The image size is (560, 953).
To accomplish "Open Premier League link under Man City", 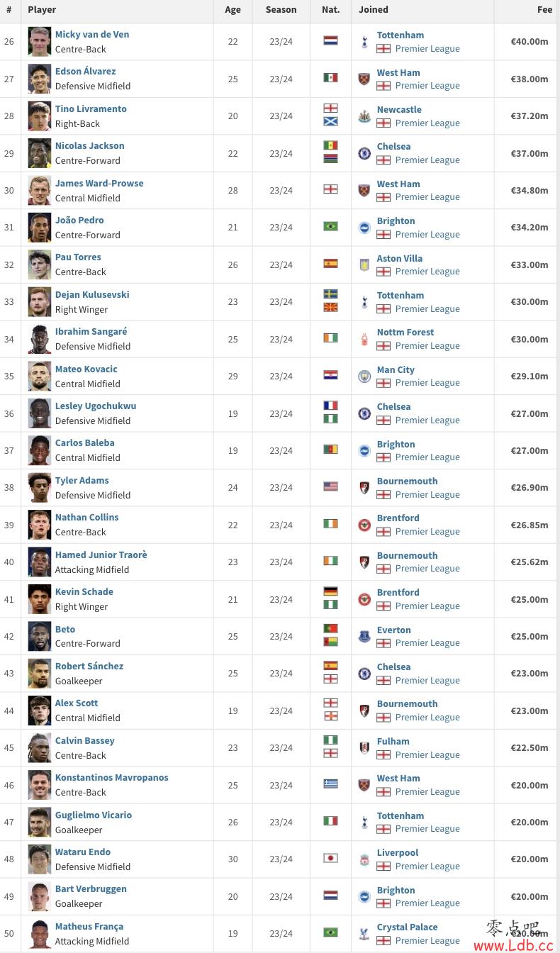I will tap(427, 383).
